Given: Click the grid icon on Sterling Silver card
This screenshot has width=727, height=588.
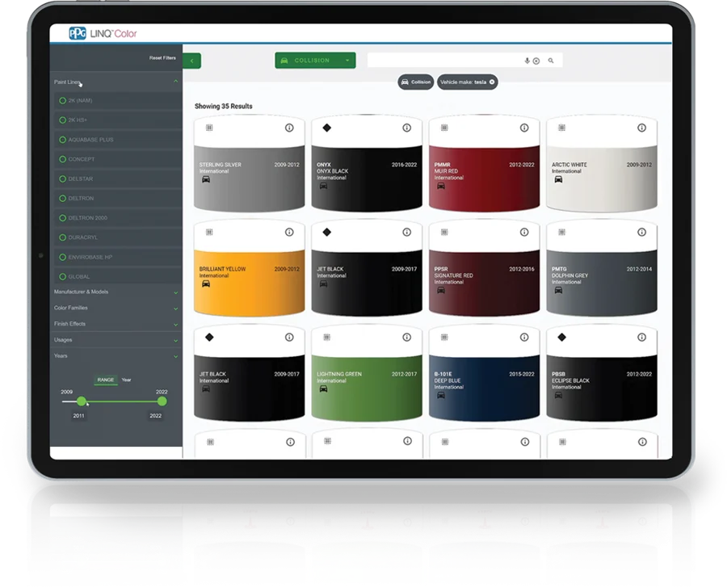Looking at the screenshot, I should tap(209, 128).
